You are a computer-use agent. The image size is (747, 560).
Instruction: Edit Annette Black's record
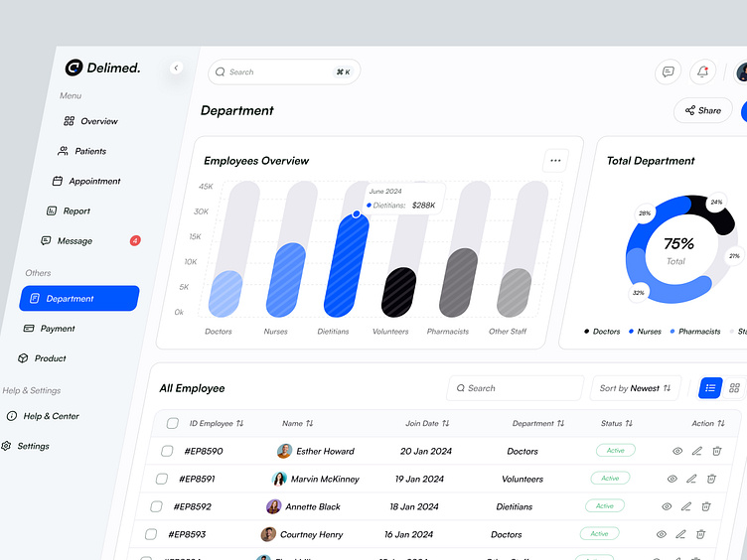click(x=686, y=506)
